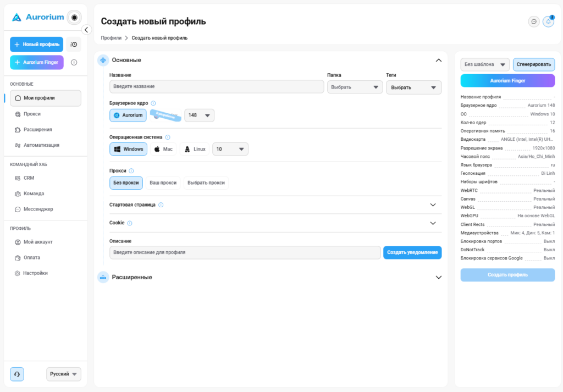Viewport: 563px width, 392px height.
Task: Open Windows version 10 dropdown
Action: [230, 149]
